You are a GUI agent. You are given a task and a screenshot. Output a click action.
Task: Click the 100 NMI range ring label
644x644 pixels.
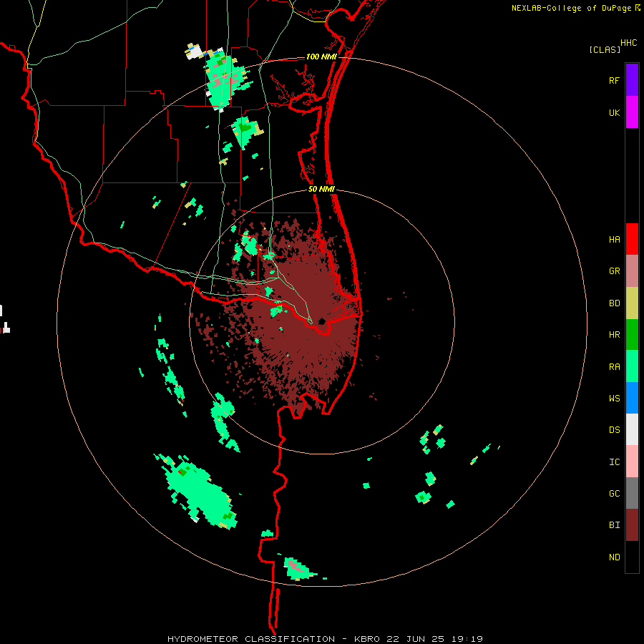pos(321,57)
